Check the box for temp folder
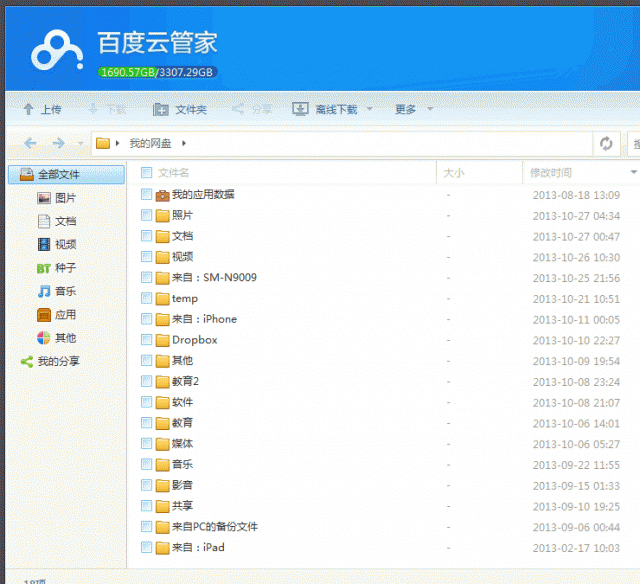The height and width of the screenshot is (584, 640). pyautogui.click(x=147, y=298)
